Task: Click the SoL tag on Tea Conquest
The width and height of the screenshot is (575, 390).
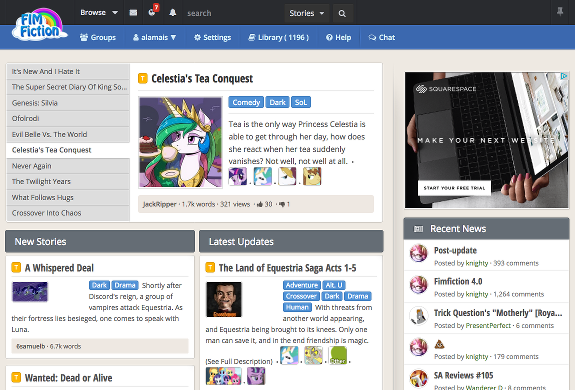Action: point(301,102)
